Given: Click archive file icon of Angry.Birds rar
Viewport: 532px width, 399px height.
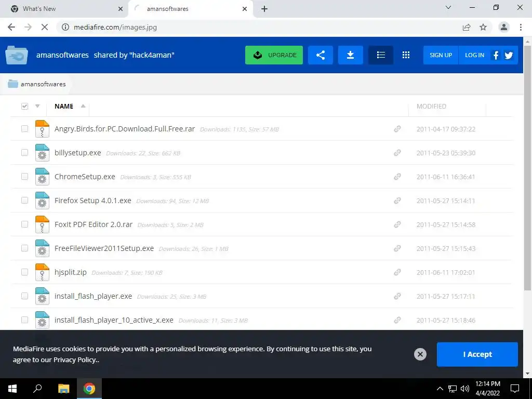Looking at the screenshot, I should 42,129.
